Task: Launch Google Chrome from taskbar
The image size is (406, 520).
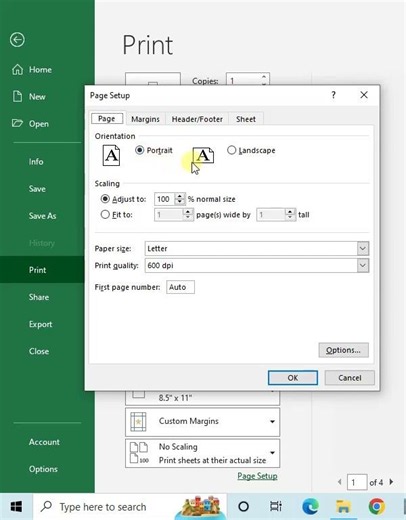Action: coord(377,507)
